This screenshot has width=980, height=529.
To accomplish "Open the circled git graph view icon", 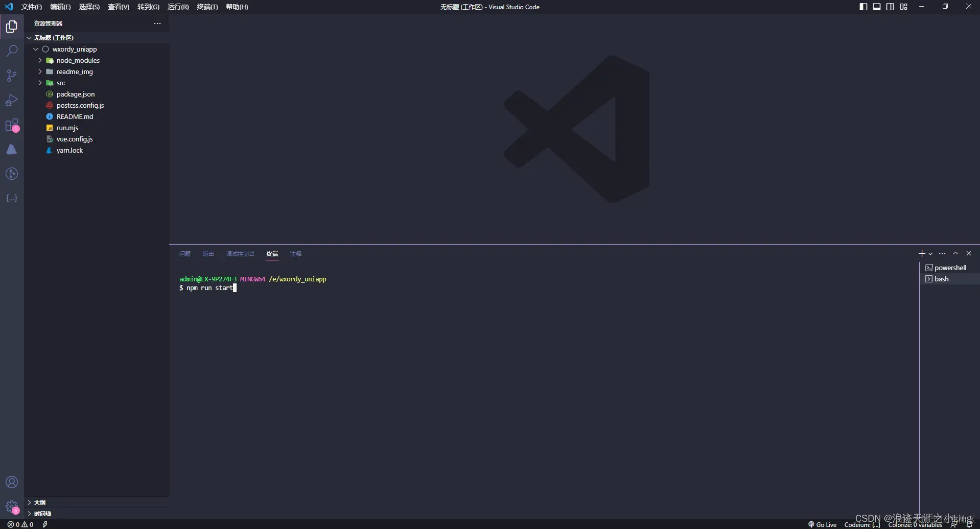I will tap(12, 174).
